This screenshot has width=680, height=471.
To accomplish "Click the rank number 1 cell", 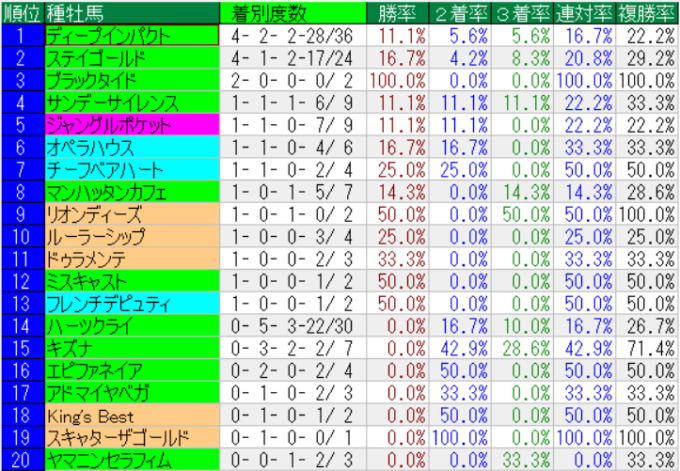I will pos(21,35).
